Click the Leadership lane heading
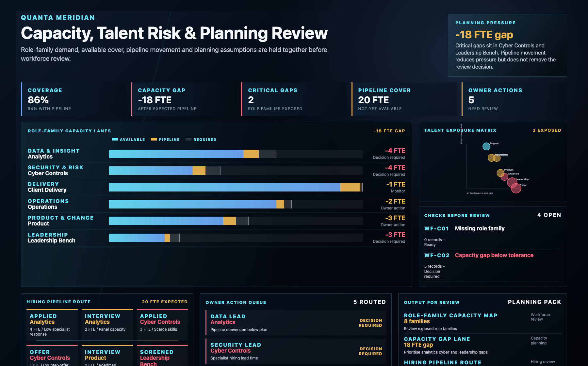 [x=48, y=235]
